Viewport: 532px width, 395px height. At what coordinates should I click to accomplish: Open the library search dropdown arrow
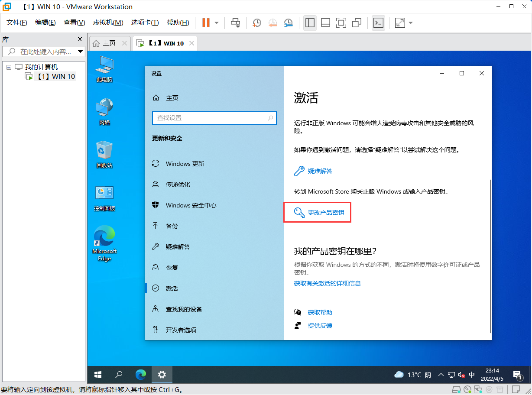81,52
